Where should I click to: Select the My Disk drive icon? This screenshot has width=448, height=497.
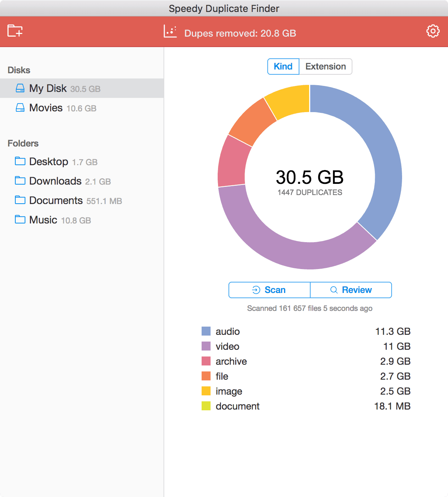coord(19,88)
